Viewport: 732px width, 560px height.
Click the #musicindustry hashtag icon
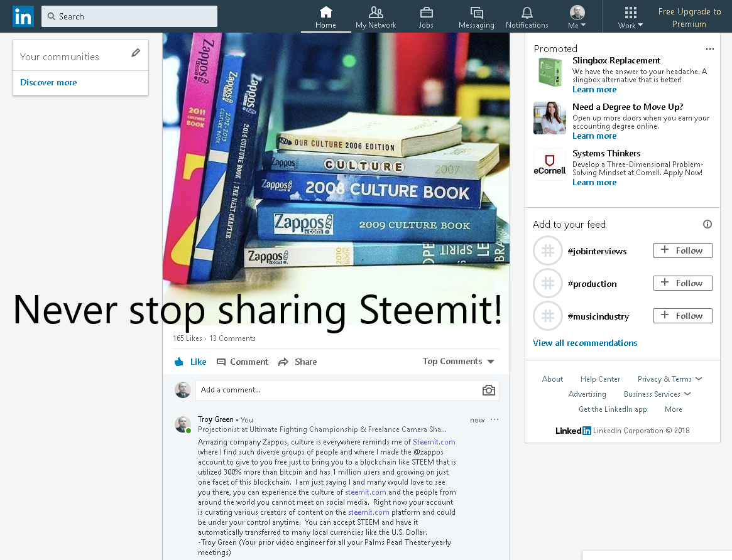(x=548, y=316)
